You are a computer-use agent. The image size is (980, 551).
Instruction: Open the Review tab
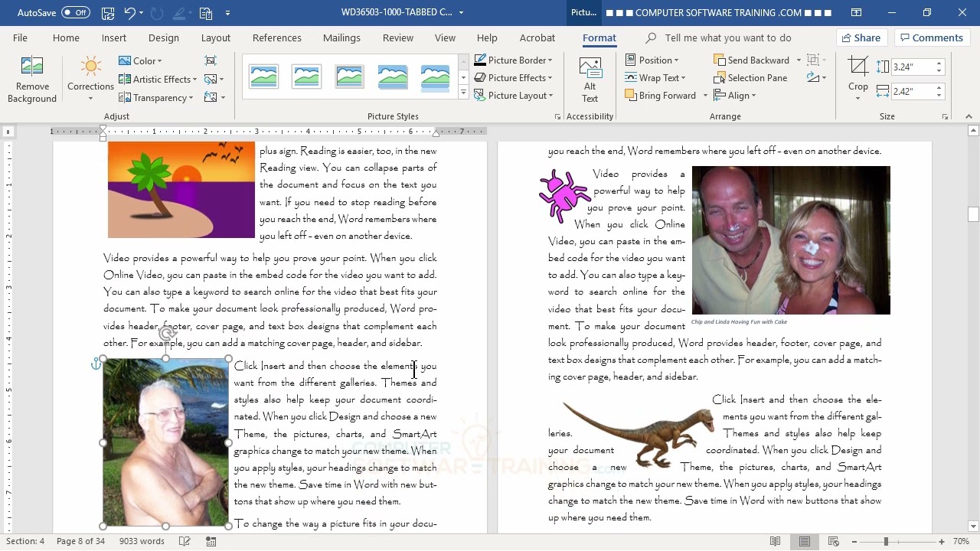click(397, 37)
